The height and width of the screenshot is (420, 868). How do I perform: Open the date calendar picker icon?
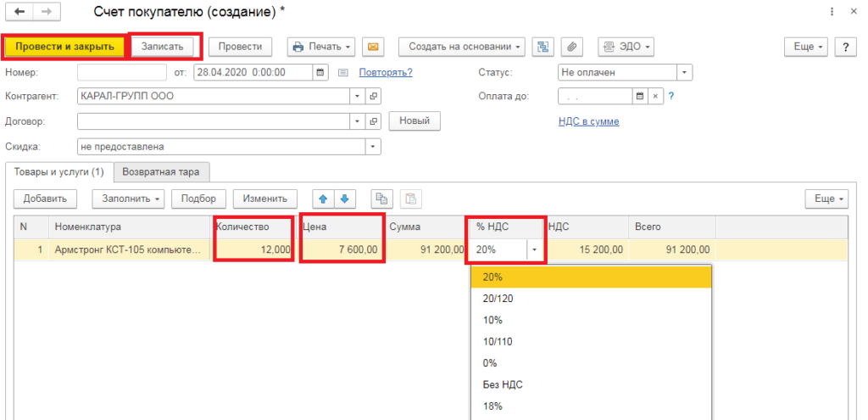(320, 73)
